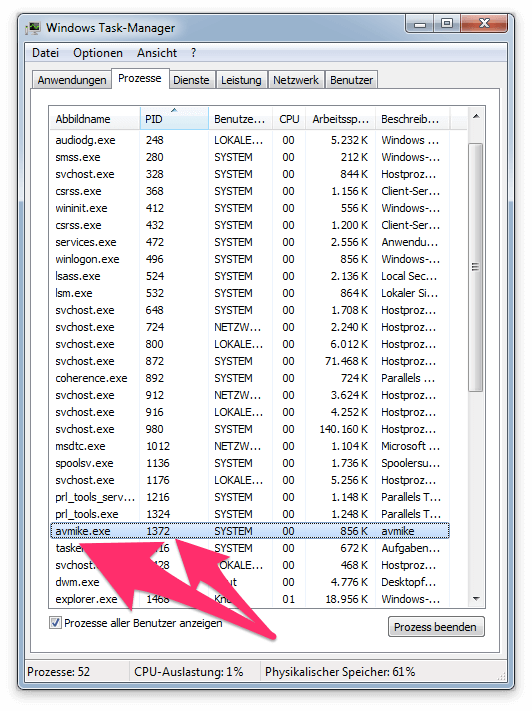Close the Task-Manager window
The width and height of the screenshot is (532, 711).
coord(483,24)
